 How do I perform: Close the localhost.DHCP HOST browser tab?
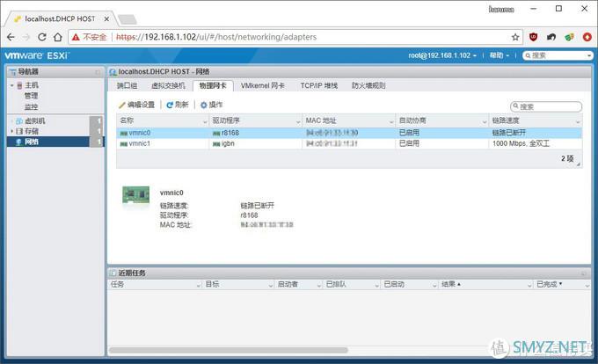coord(106,18)
